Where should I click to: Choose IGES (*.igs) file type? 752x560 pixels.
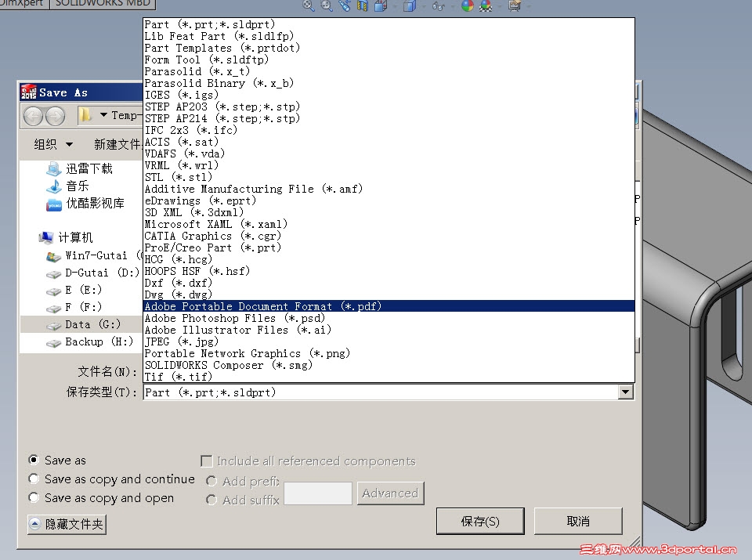389,95
